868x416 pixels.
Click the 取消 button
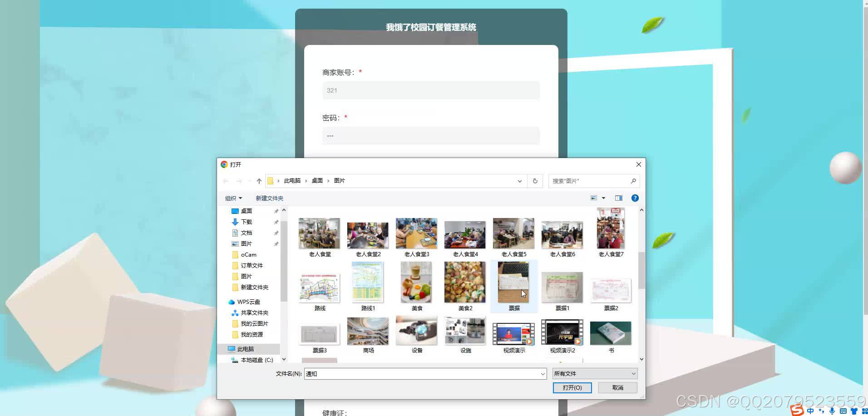click(x=617, y=387)
